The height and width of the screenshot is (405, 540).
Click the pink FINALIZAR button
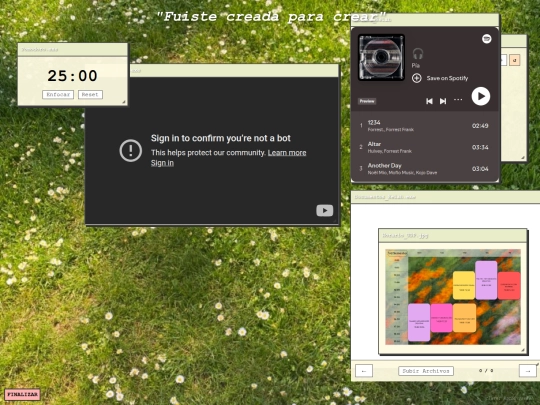22,394
